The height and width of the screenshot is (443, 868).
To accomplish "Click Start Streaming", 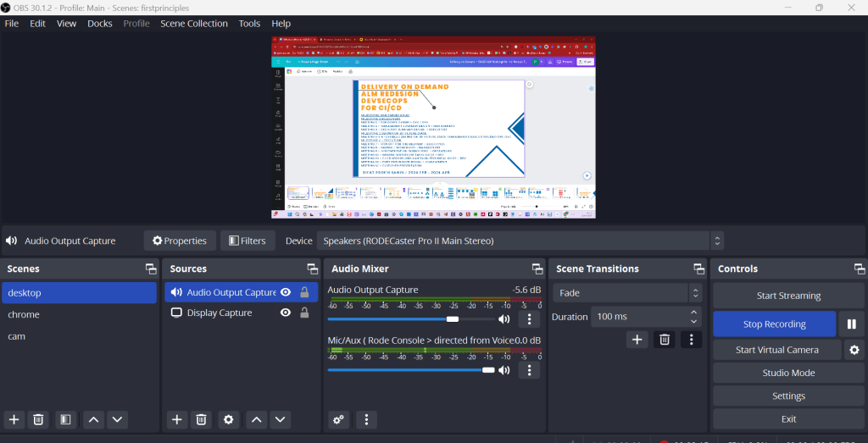I will click(x=788, y=296).
